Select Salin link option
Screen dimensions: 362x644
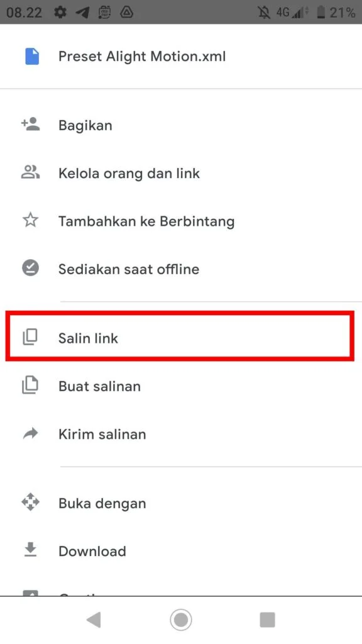coord(181,338)
